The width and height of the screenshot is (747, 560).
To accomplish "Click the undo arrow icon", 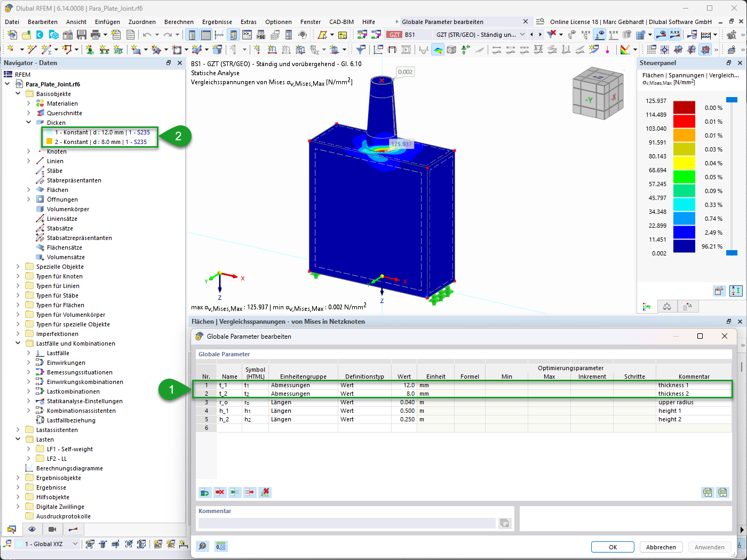I will pyautogui.click(x=147, y=35).
